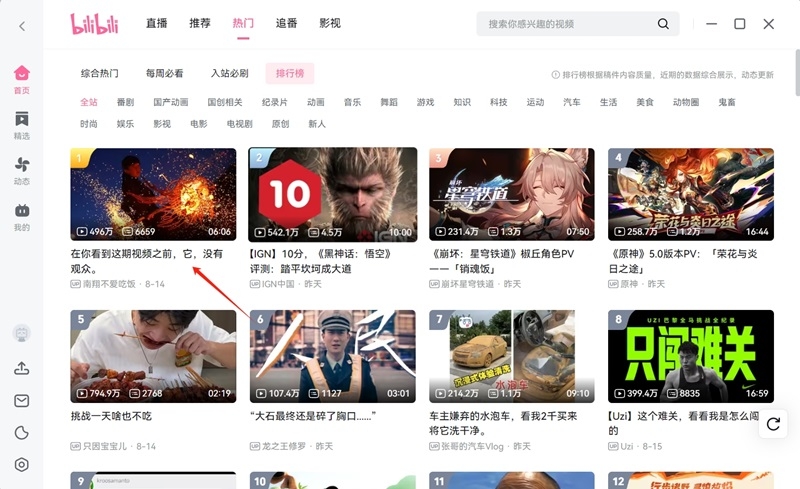Viewport: 800px width, 489px height.
Task: Click the upload icon in the sidebar
Action: 21,368
